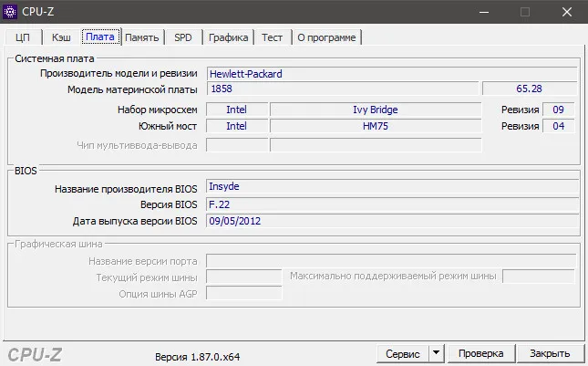Expand the Сервис dropdown arrow
The image size is (588, 366).
436,353
